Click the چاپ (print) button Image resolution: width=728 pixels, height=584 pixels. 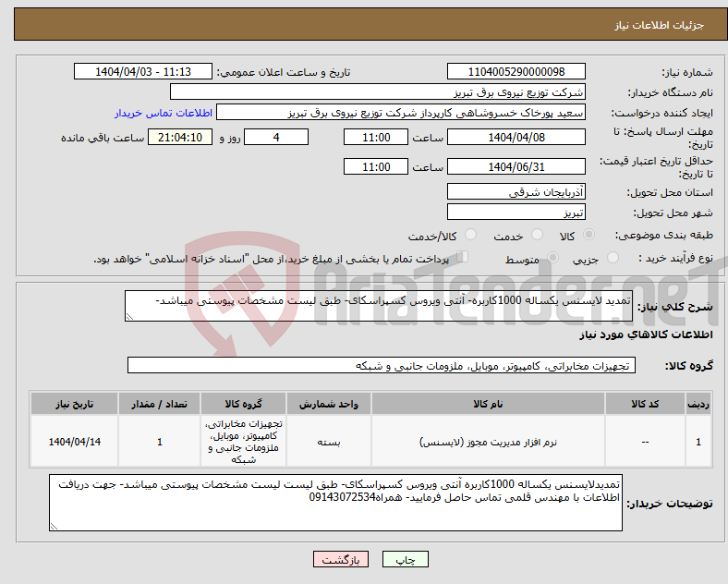tap(405, 559)
